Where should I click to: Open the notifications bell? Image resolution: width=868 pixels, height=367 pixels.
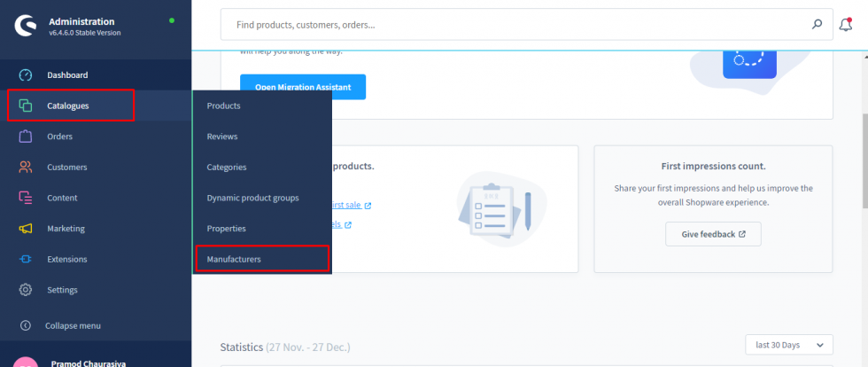pyautogui.click(x=845, y=25)
